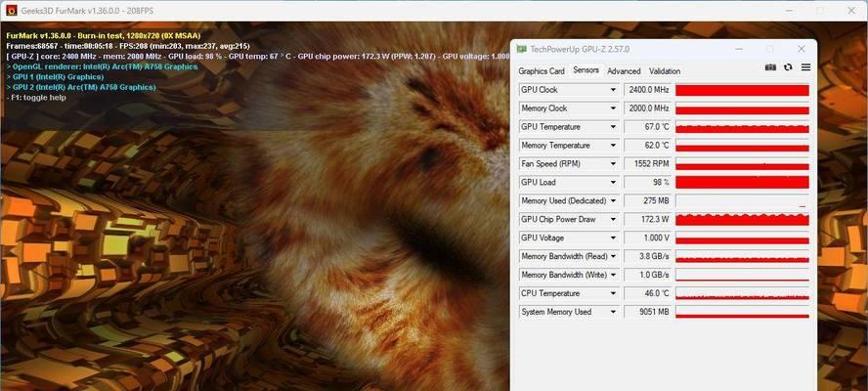This screenshot has height=391, width=868.
Task: Click the GPU-Z title bar app icon
Action: (x=521, y=49)
